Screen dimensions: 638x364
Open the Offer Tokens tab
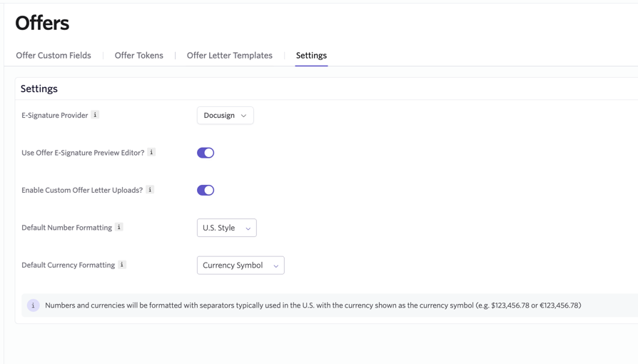[138, 56]
